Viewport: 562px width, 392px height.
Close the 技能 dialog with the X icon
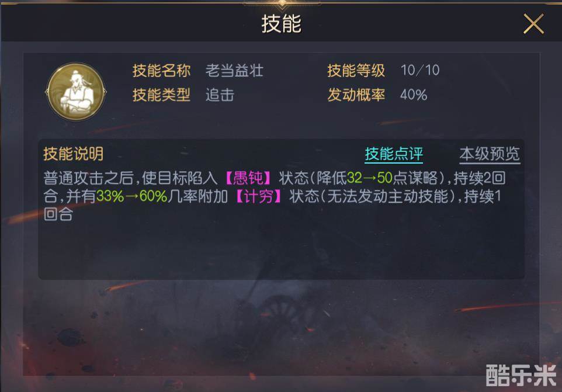point(533,23)
